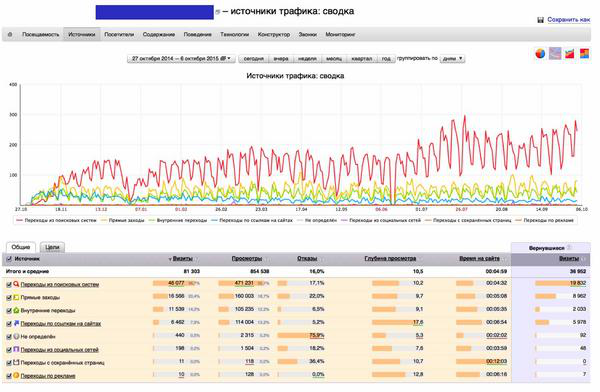
Task: Click the floppy disk save icon
Action: (540, 20)
